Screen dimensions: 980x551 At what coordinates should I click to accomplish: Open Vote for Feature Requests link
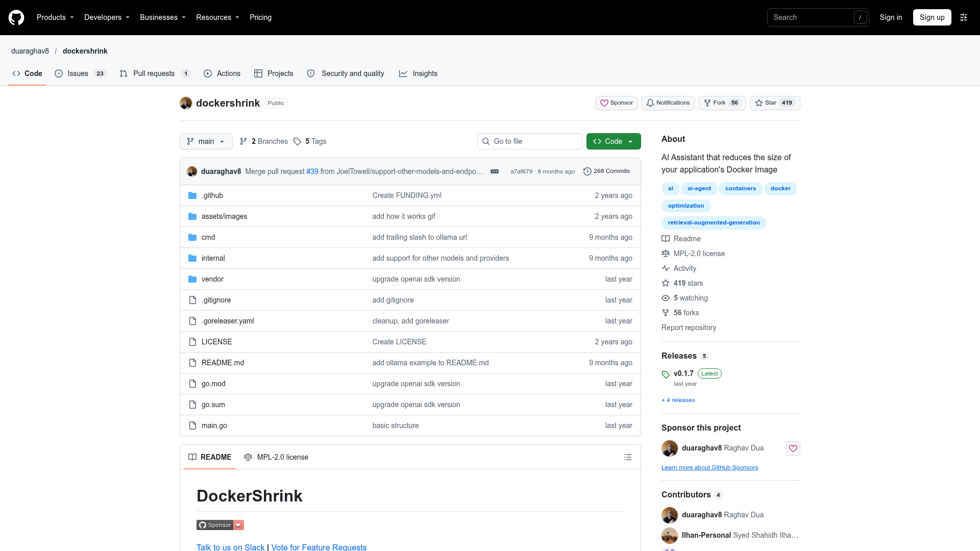319,547
